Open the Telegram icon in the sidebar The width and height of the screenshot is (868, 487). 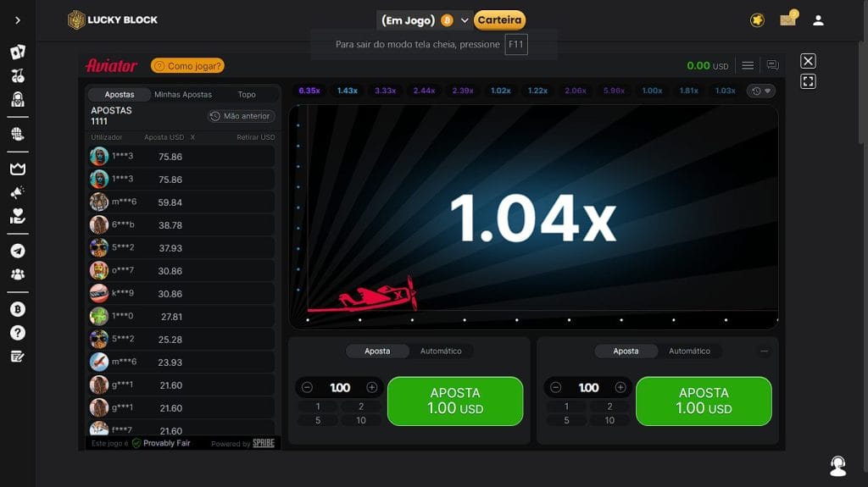[18, 252]
